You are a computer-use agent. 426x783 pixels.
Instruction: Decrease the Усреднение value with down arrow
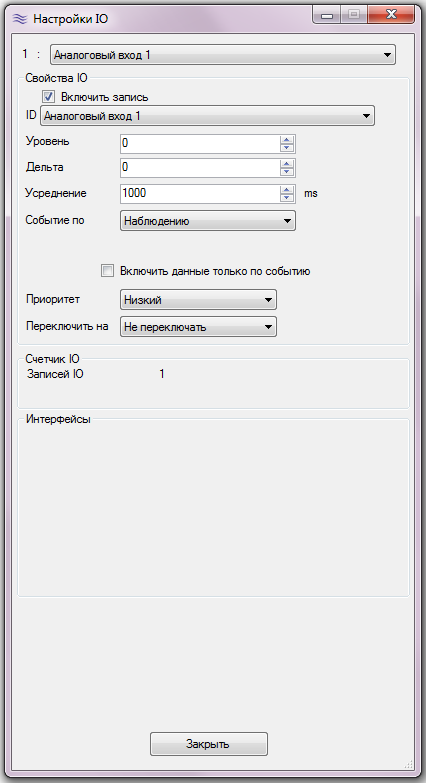coord(287,197)
